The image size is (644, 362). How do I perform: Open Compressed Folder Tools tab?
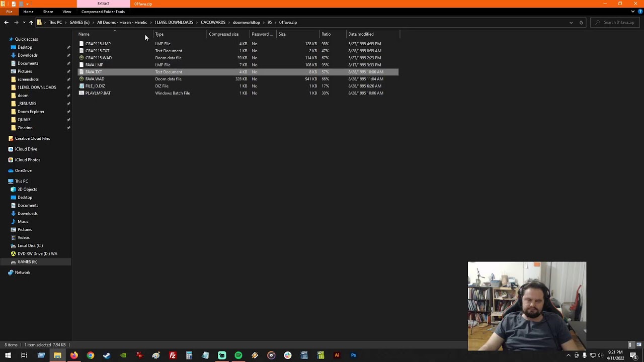pyautogui.click(x=103, y=12)
